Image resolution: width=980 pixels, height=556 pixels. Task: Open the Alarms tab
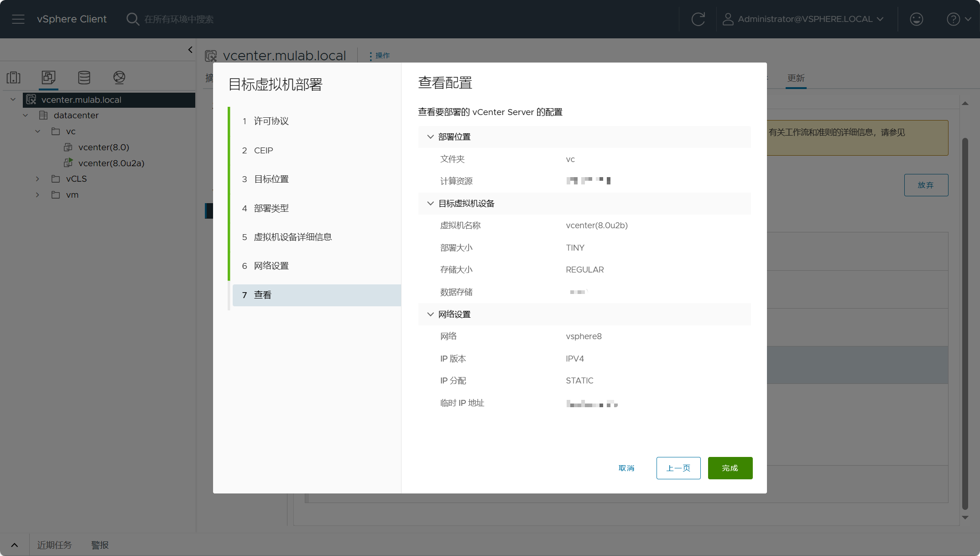(x=100, y=545)
